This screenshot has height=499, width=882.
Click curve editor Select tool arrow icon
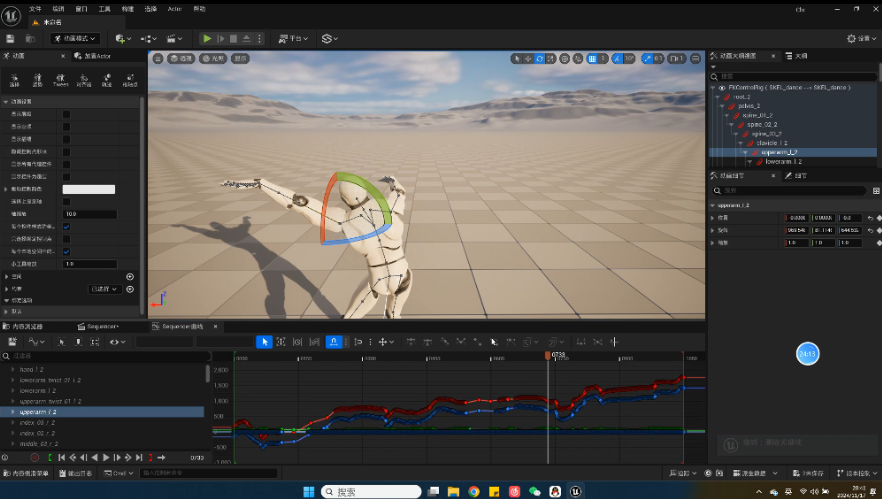(264, 341)
